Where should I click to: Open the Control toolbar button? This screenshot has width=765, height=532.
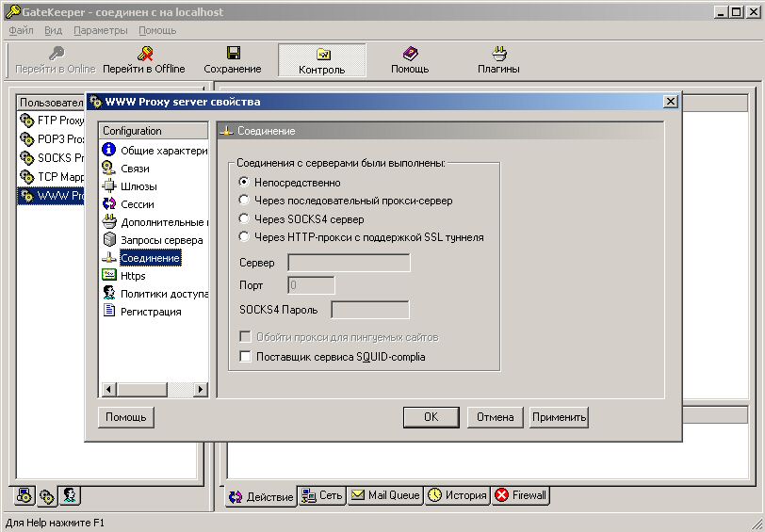(x=322, y=60)
